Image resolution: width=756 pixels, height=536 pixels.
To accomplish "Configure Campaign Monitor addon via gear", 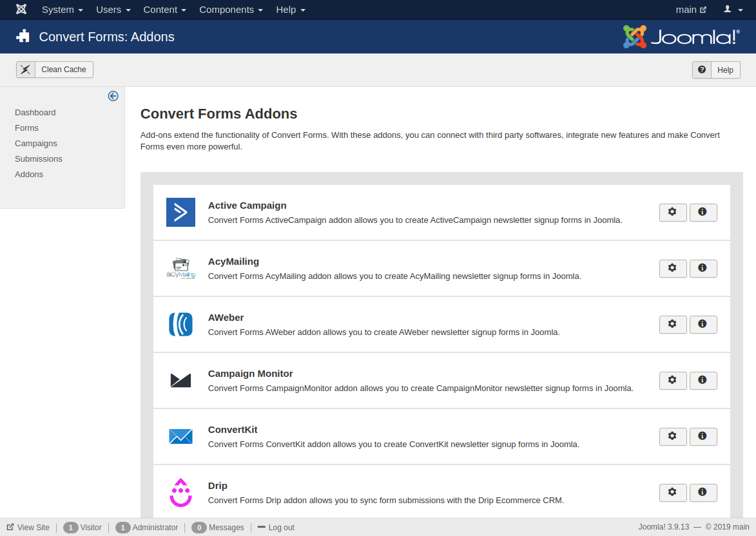I will tap(673, 380).
